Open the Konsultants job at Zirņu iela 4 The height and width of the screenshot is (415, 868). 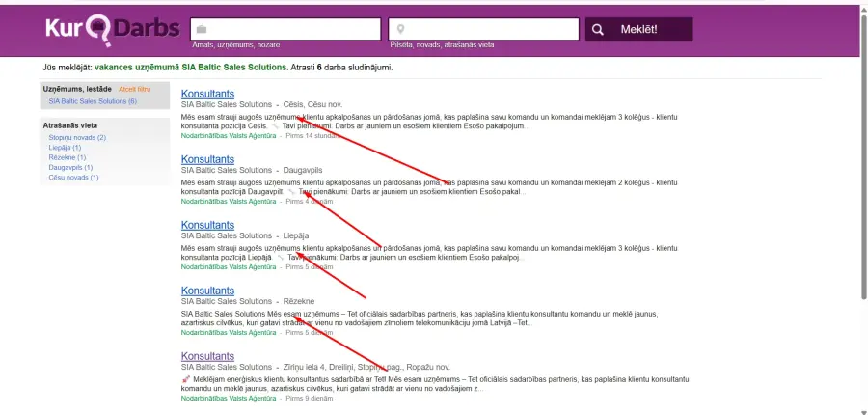click(207, 356)
